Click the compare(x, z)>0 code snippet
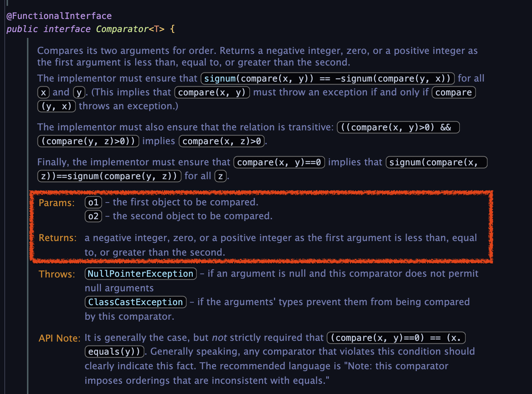Screen dimensions: 532x394 pyautogui.click(x=222, y=141)
